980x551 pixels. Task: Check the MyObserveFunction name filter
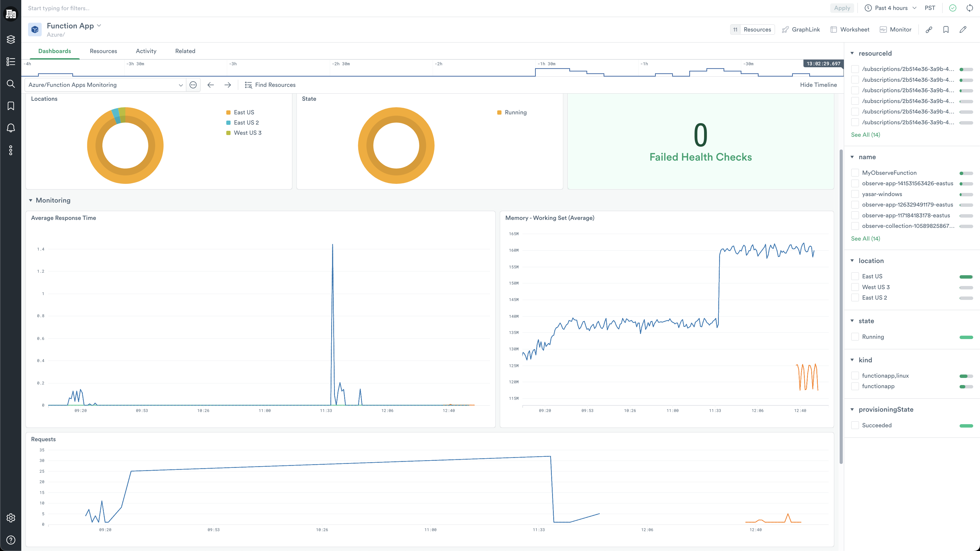pos(855,173)
